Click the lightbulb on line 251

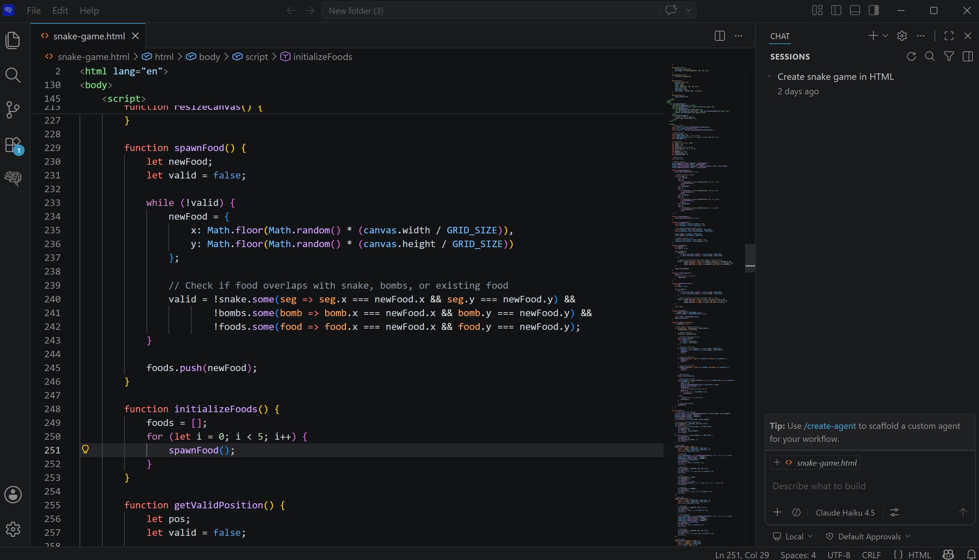(x=85, y=449)
